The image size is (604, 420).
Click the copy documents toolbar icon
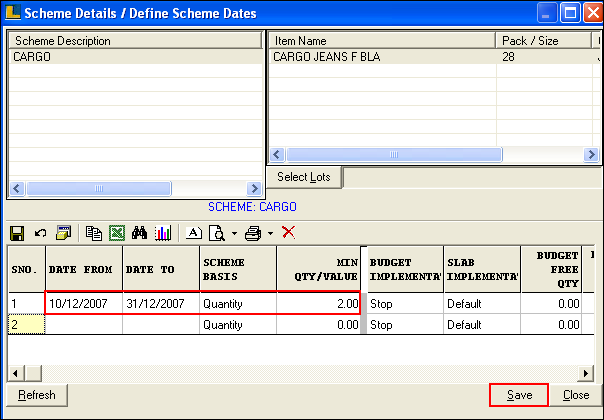tap(94, 234)
